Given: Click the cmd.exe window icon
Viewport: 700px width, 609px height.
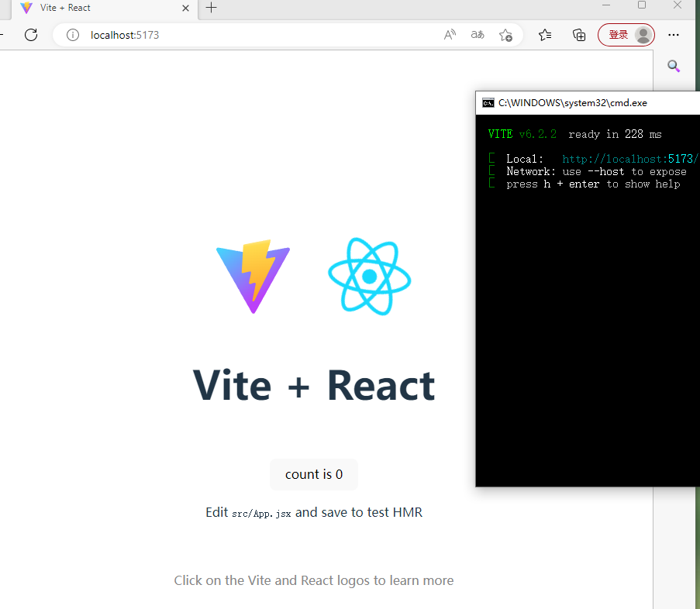Looking at the screenshot, I should click(488, 103).
